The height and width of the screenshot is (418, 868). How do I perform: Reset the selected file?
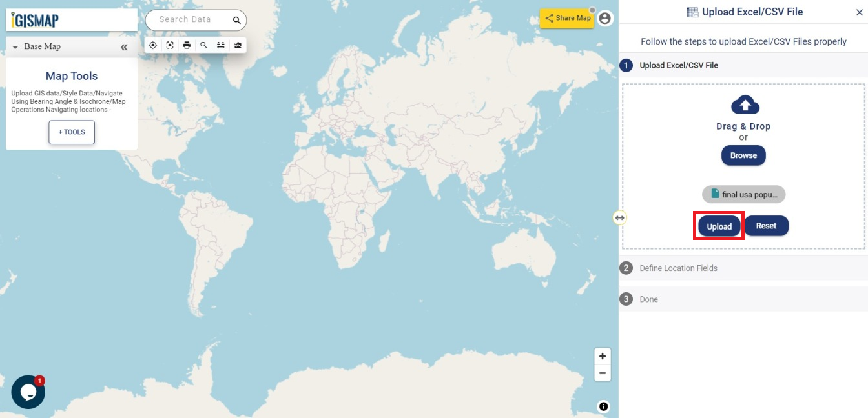coord(767,226)
